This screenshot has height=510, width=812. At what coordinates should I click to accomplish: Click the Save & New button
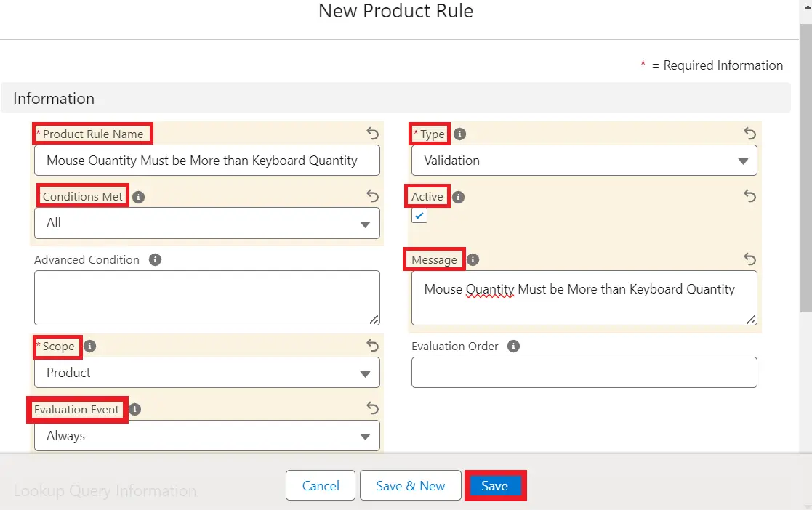tap(411, 486)
